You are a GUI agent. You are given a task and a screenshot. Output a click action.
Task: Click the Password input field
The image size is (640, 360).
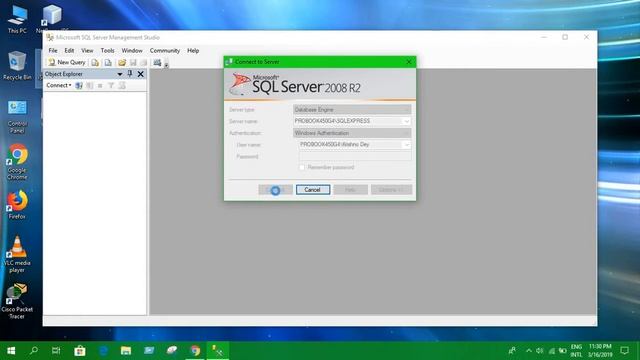coord(355,156)
